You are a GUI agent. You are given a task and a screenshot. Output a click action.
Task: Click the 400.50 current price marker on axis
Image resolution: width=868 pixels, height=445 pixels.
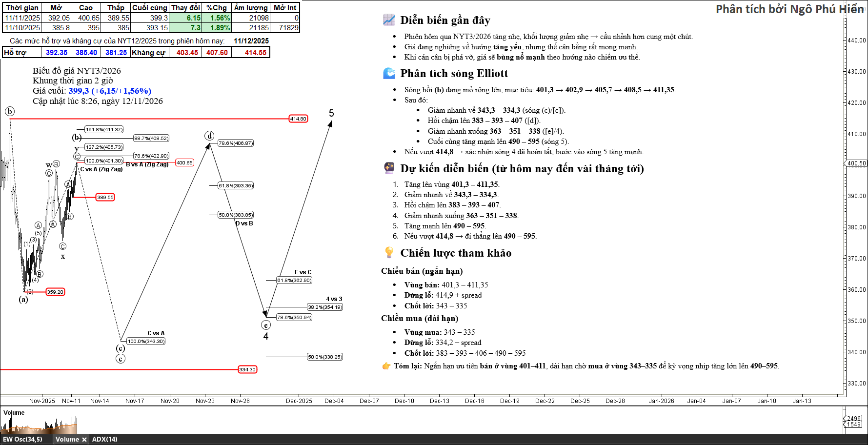[x=856, y=163]
